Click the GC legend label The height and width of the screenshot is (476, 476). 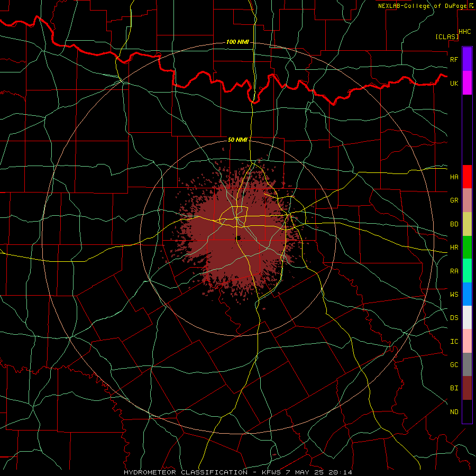point(454,364)
